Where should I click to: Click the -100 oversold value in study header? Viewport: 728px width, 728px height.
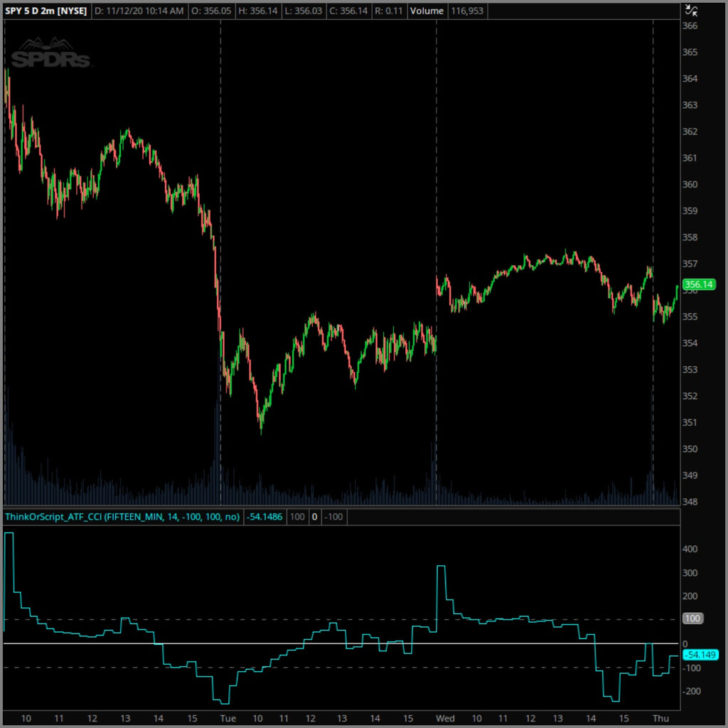[x=333, y=517]
